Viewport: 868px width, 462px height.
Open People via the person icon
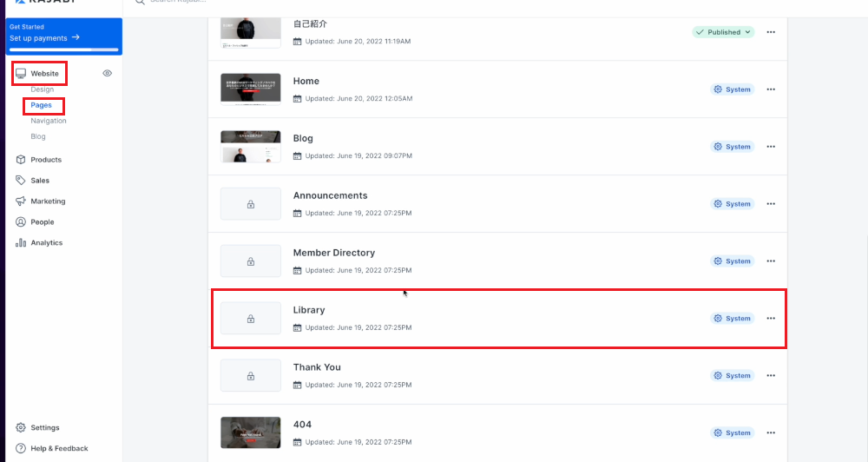[x=21, y=221]
